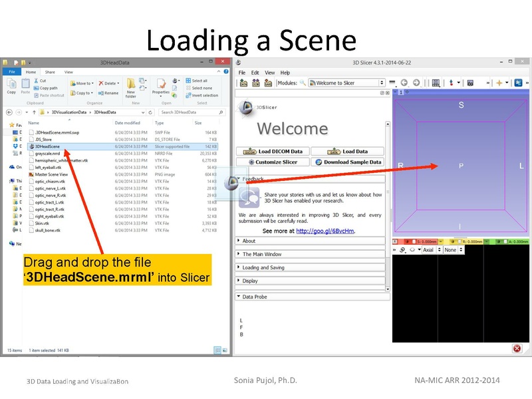Open the Edit menu in Slicer
Viewport: 532px width, 399px height.
tap(255, 72)
